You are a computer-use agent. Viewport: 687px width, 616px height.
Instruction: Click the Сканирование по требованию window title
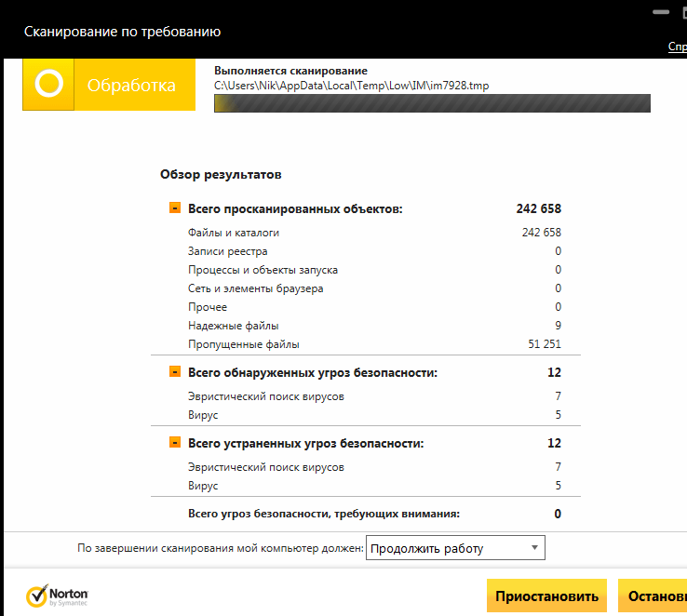(x=122, y=32)
